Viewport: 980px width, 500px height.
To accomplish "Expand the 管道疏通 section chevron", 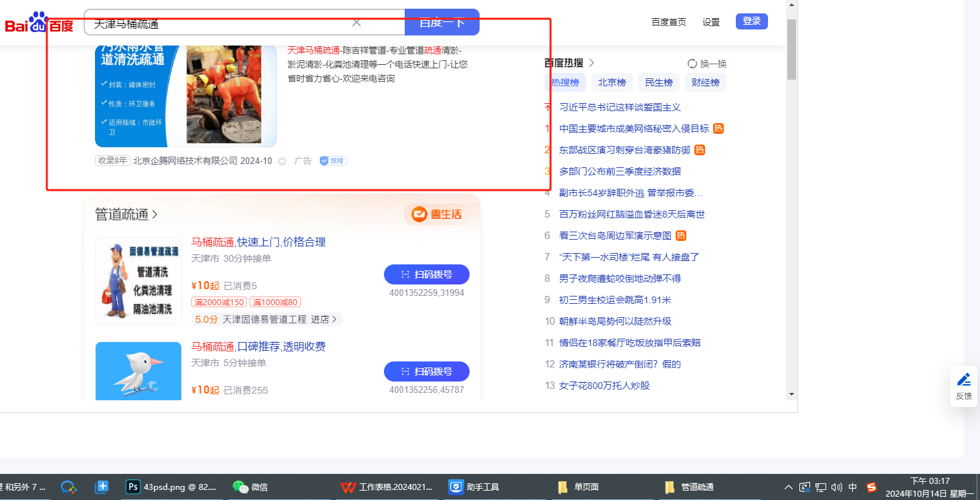I will click(x=155, y=215).
